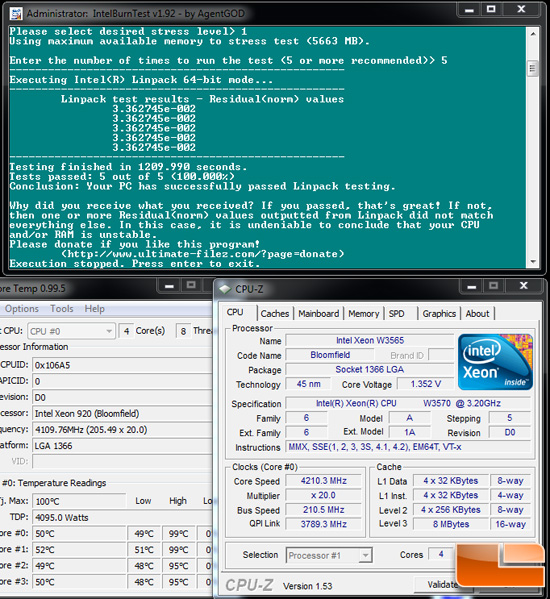Viewport: 550px width, 599px height.
Task: Click the 'Testing finished in 1209.990 seconds' line
Action: (128, 167)
